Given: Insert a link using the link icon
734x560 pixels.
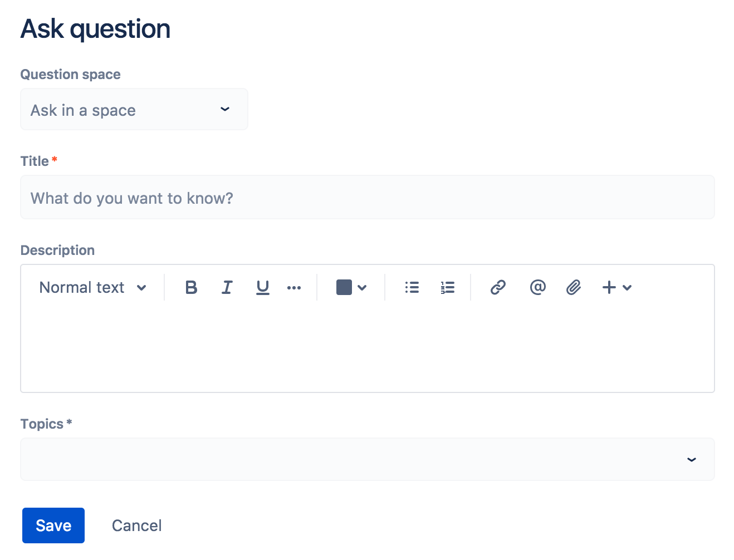Looking at the screenshot, I should 497,287.
